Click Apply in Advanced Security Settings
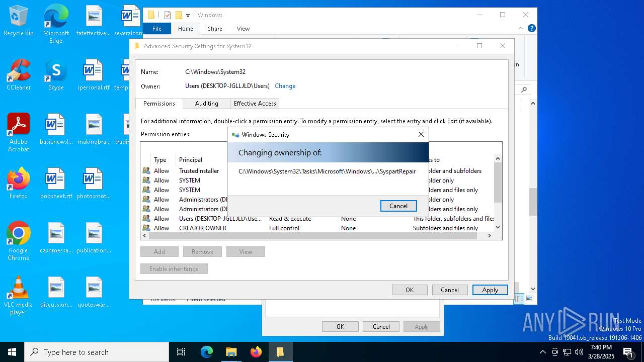The height and width of the screenshot is (362, 644). tap(490, 290)
